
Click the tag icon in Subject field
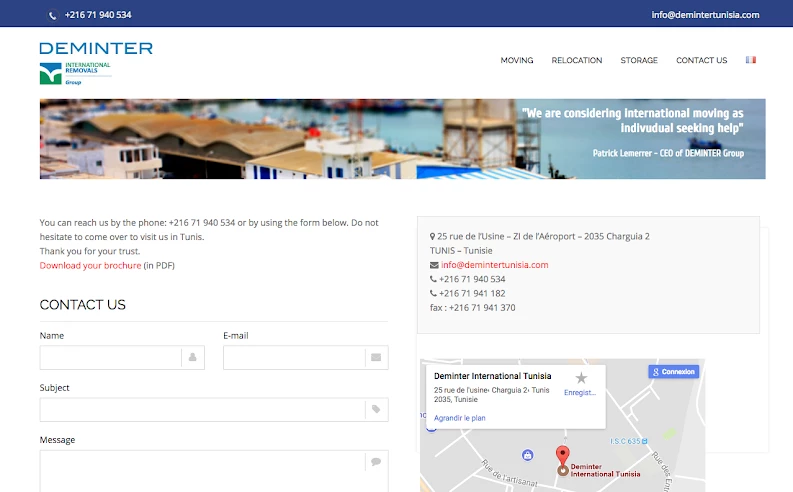376,409
